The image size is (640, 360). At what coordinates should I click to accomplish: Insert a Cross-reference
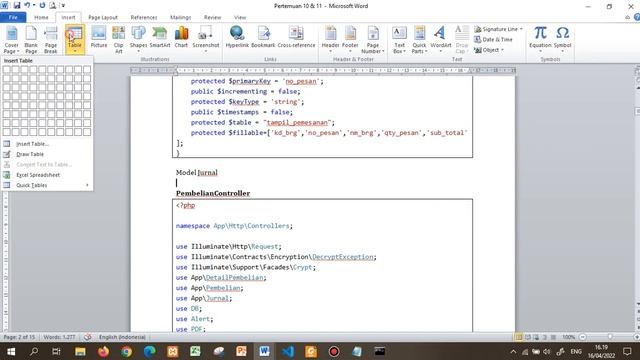point(296,38)
